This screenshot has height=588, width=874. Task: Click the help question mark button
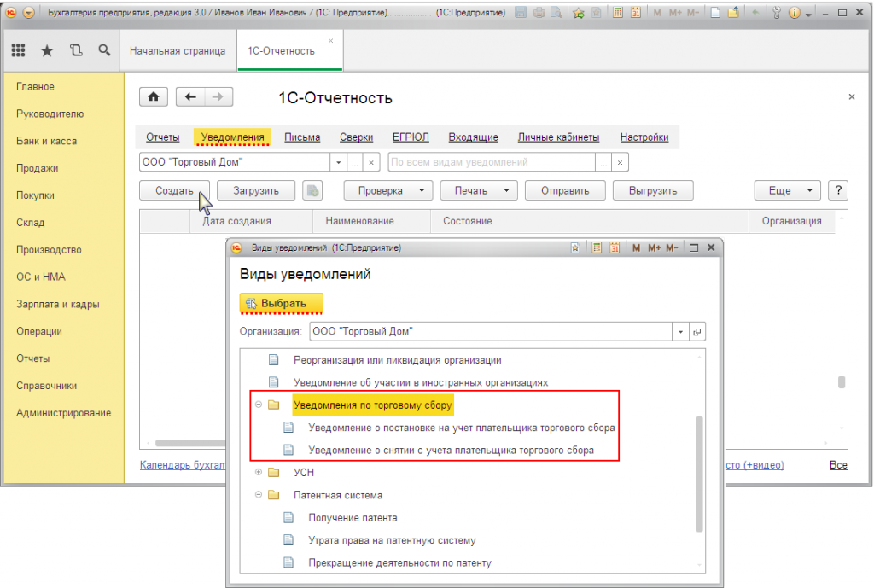click(x=838, y=190)
